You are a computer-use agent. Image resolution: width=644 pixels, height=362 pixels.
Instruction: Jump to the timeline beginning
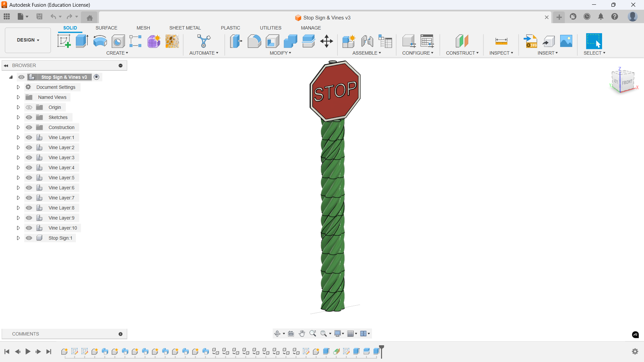[x=7, y=351]
